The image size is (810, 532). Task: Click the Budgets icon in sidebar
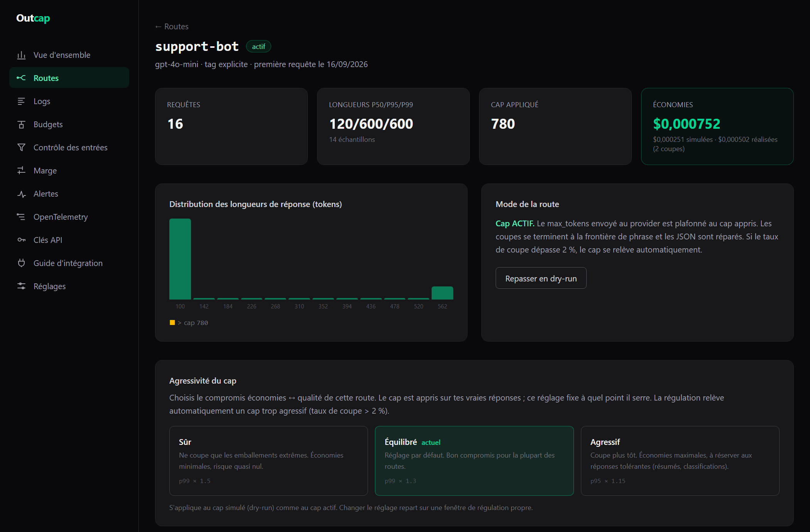coord(21,125)
